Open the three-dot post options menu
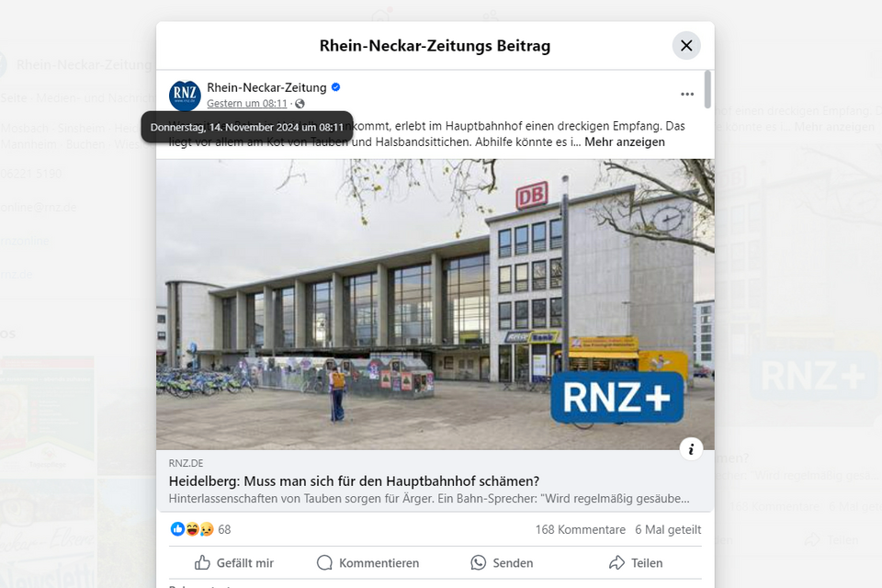882x588 pixels. point(687,94)
